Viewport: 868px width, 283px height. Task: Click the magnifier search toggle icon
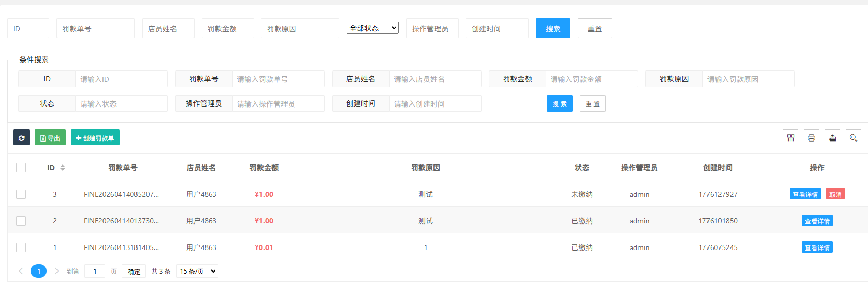click(853, 138)
